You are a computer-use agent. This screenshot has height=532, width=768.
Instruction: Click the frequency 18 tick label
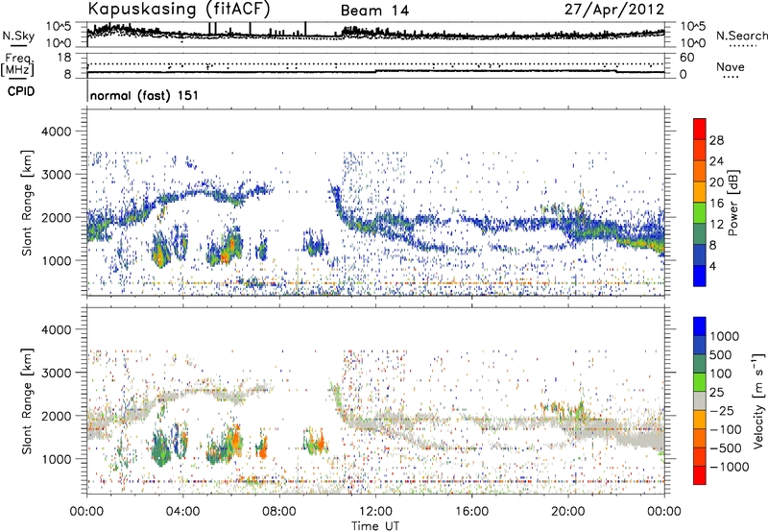click(x=63, y=58)
